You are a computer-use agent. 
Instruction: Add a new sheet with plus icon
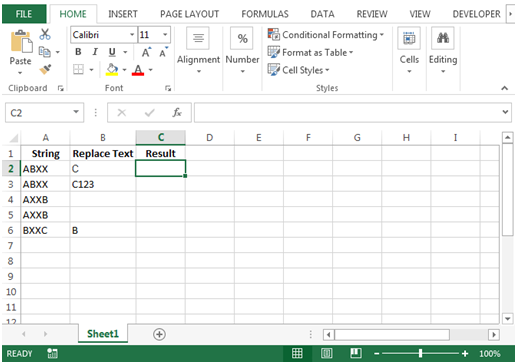tap(159, 334)
